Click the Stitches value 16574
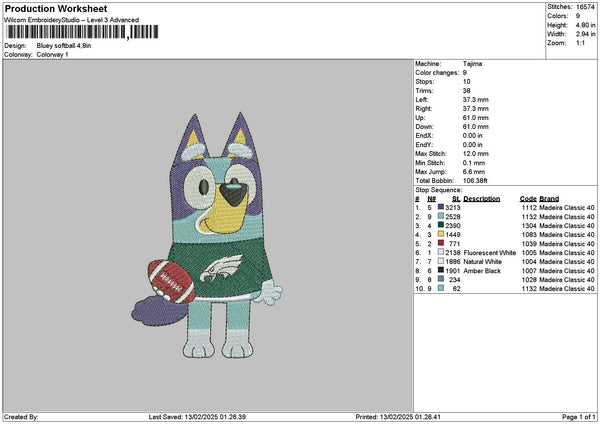Screen dimensions: 600x424 585,7
